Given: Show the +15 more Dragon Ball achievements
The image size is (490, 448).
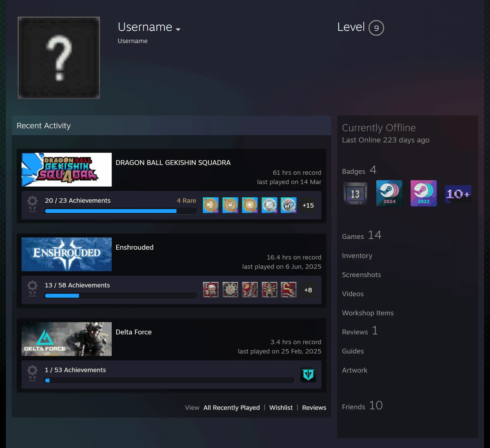Looking at the screenshot, I should 308,205.
